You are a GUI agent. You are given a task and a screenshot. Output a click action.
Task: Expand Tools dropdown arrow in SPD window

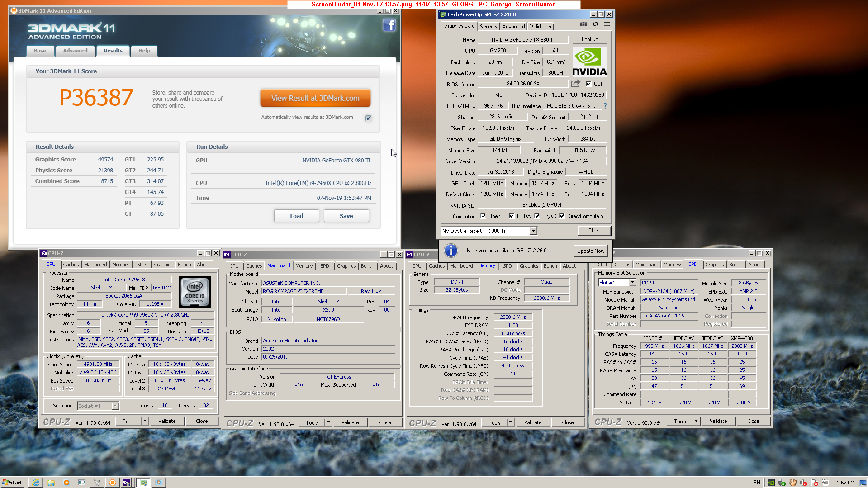(696, 421)
